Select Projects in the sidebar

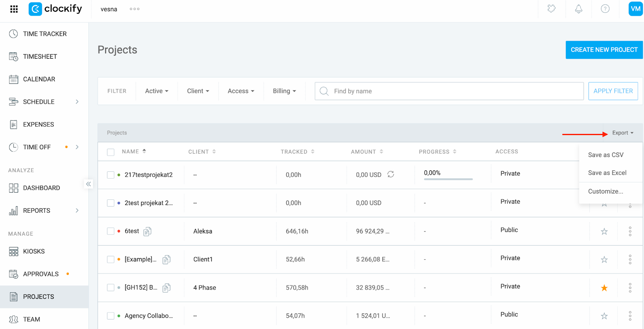click(x=44, y=297)
